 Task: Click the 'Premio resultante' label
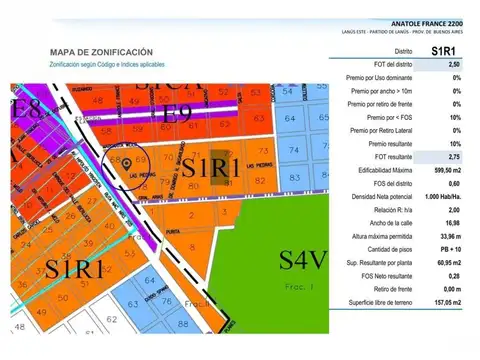click(390, 144)
